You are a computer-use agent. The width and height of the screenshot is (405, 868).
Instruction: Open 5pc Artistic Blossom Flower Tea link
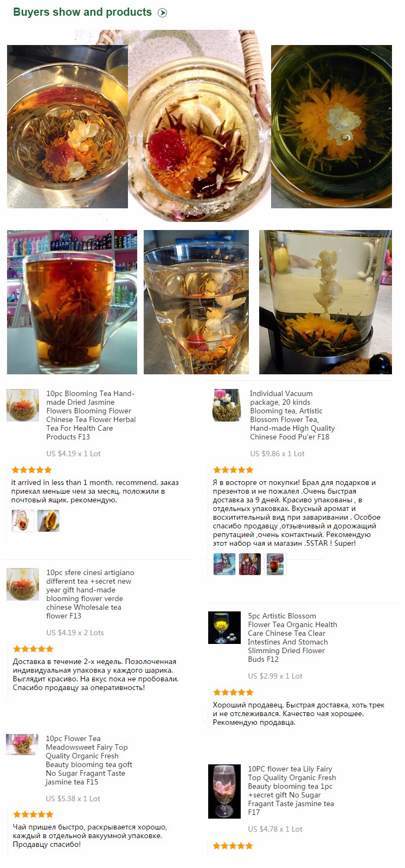(292, 637)
